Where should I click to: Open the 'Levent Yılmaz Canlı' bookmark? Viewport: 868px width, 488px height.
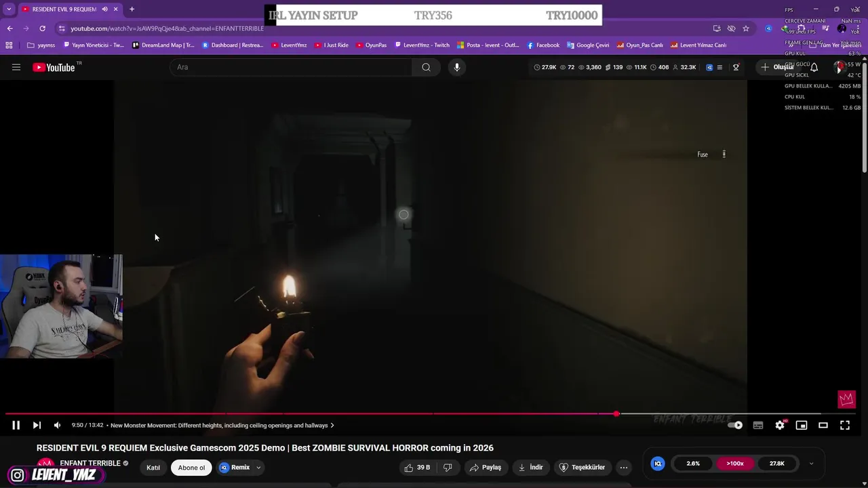click(698, 45)
